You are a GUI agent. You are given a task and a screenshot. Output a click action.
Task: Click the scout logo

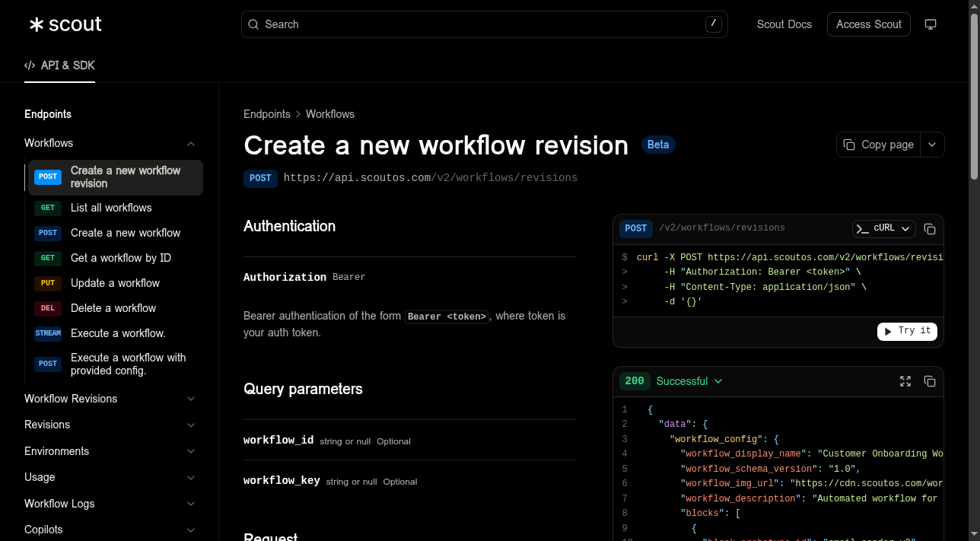pyautogui.click(x=65, y=24)
